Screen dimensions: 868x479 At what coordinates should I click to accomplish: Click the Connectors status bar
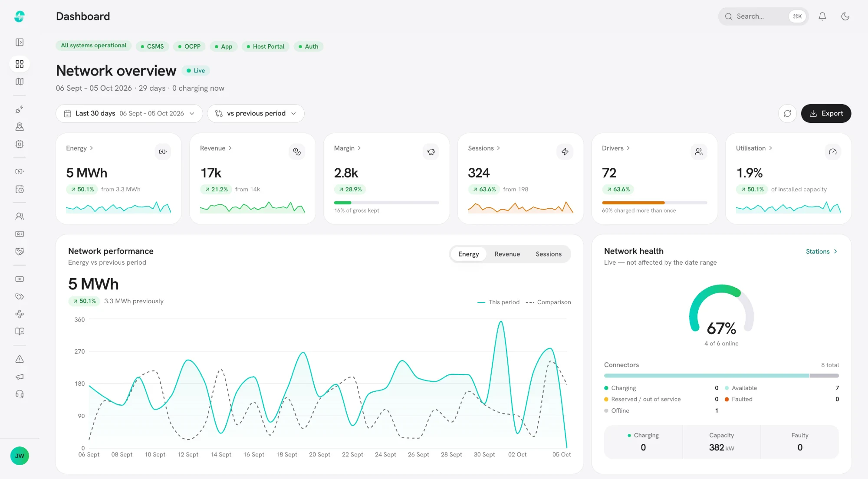(x=721, y=376)
